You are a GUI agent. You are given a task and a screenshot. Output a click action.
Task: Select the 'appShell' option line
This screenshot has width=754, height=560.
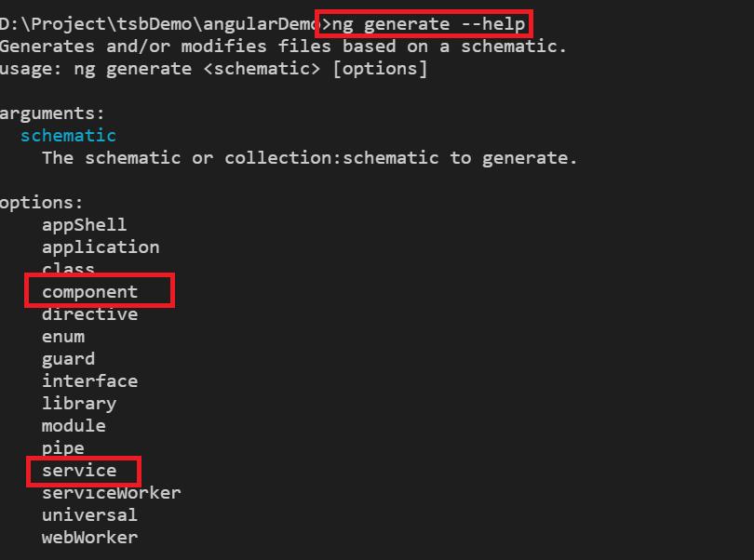(84, 225)
